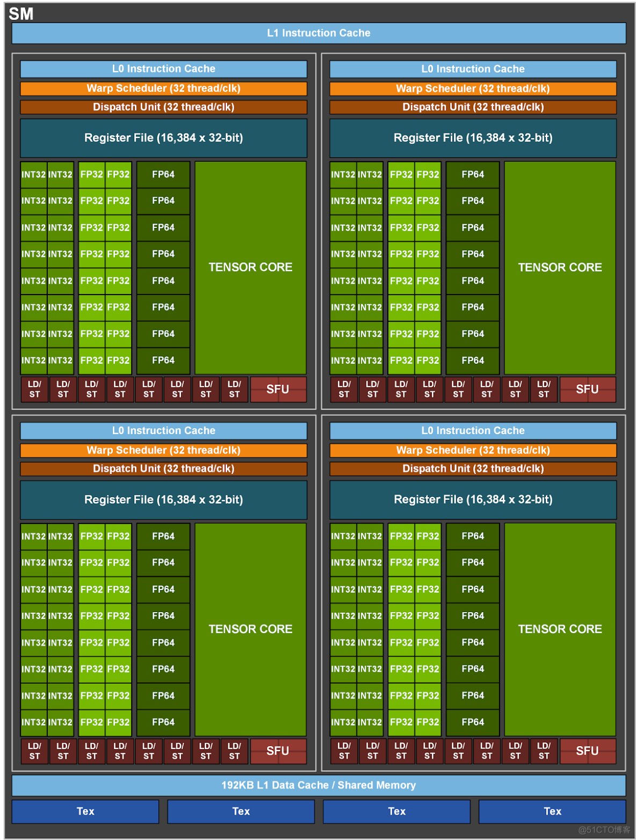Click Dispatch Unit in the top-right partition

473,107
